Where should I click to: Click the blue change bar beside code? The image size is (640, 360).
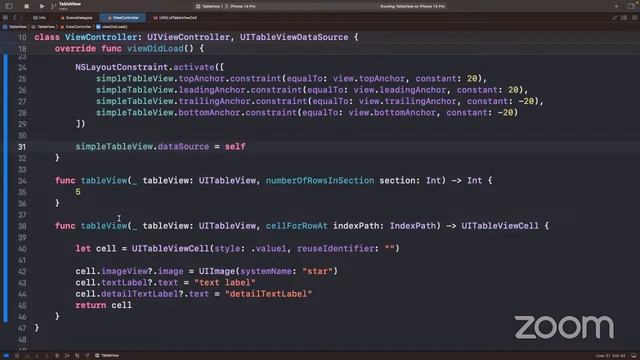pyautogui.click(x=5, y=188)
